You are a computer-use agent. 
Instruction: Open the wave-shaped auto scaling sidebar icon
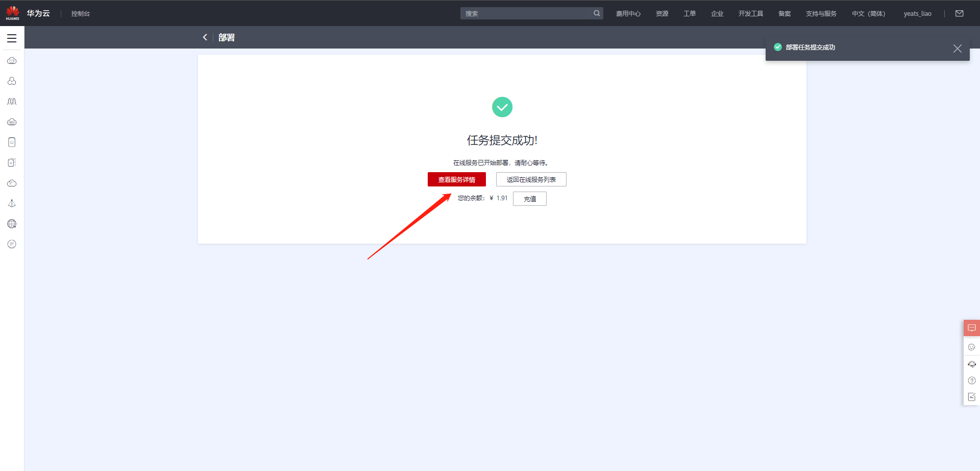click(12, 102)
